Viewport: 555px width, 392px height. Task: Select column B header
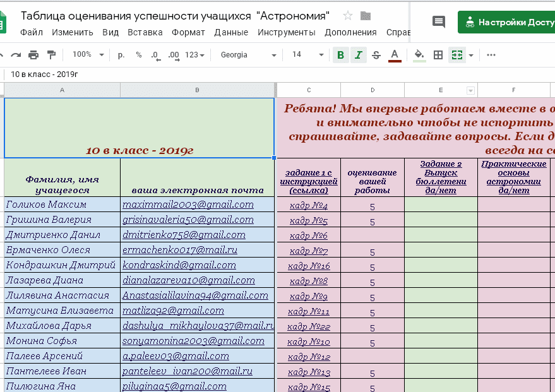tap(197, 90)
